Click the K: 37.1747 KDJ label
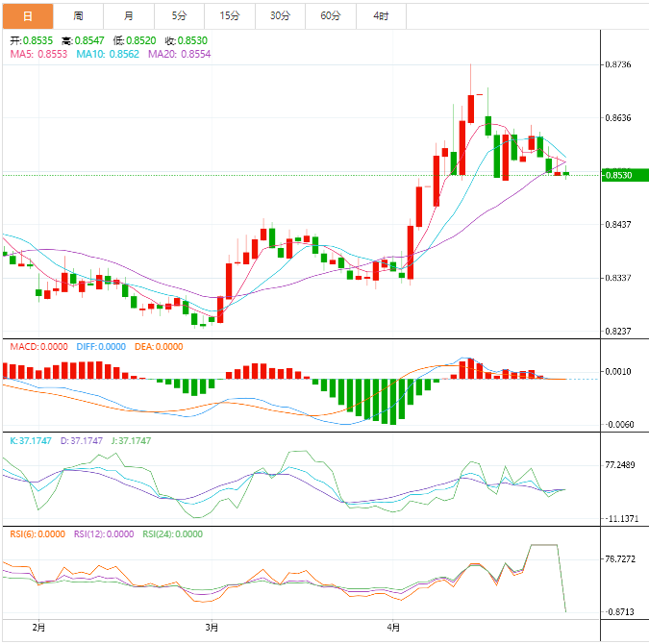 pyautogui.click(x=31, y=440)
